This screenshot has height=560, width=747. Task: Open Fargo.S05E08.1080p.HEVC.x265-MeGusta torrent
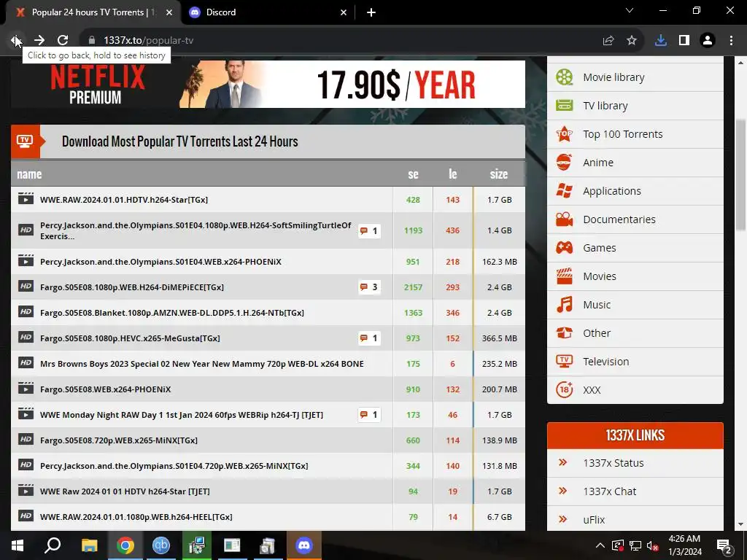(130, 338)
